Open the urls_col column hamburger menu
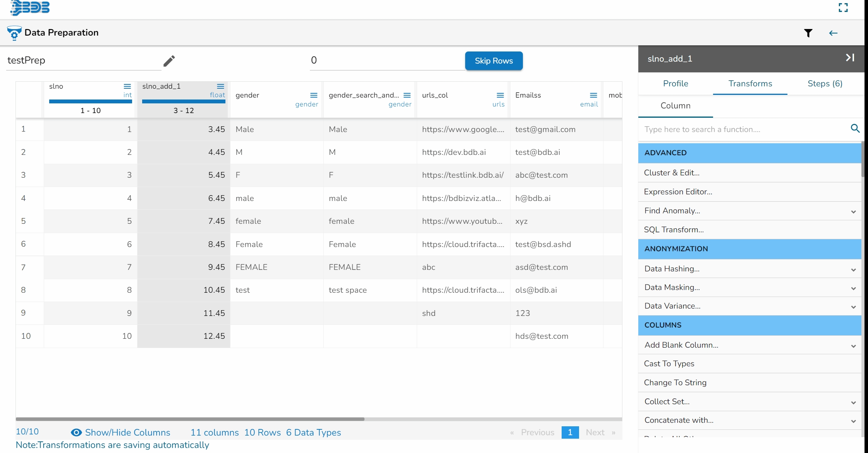The image size is (868, 453). (x=500, y=95)
